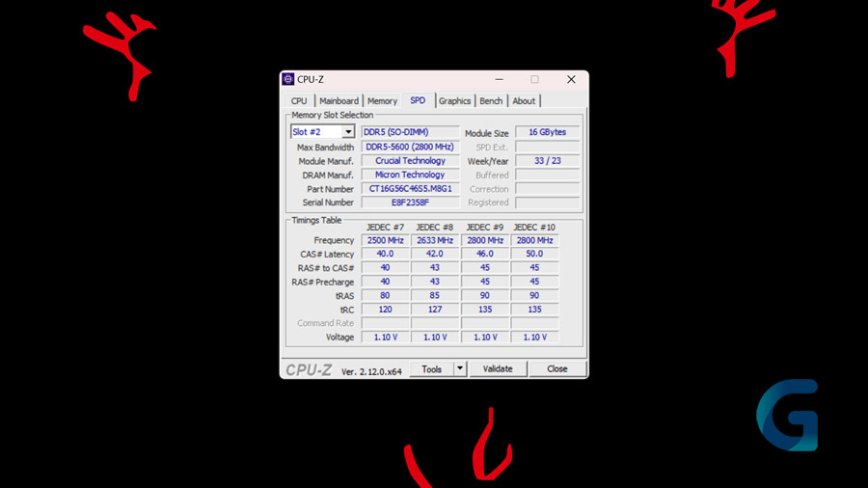Click the Close button at bottom

[x=556, y=369]
